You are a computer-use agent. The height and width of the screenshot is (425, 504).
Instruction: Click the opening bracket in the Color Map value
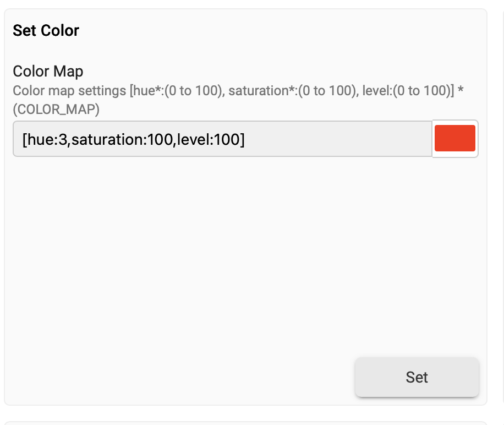pyautogui.click(x=25, y=140)
